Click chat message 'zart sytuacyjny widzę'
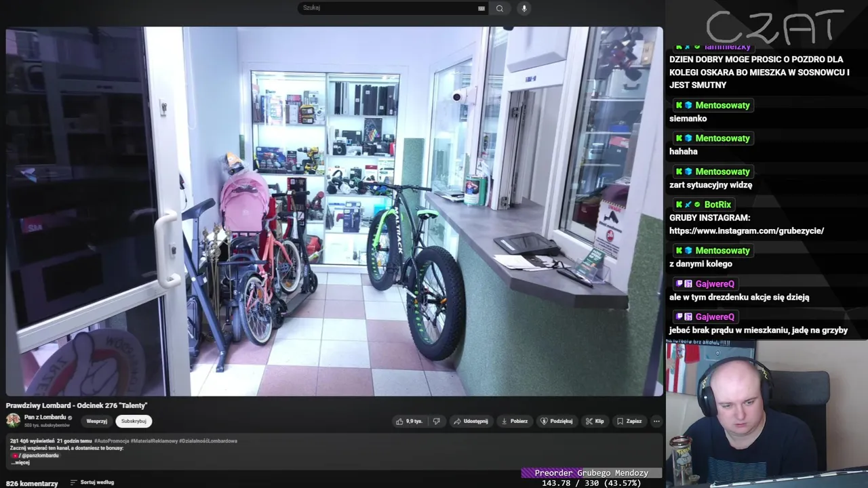Screen dimensions: 868x488 711,184
